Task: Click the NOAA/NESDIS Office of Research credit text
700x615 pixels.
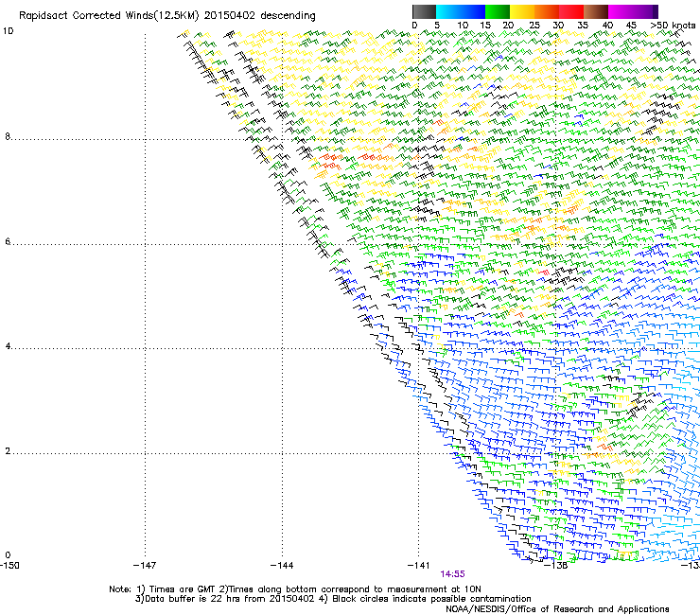Action: coord(557,609)
